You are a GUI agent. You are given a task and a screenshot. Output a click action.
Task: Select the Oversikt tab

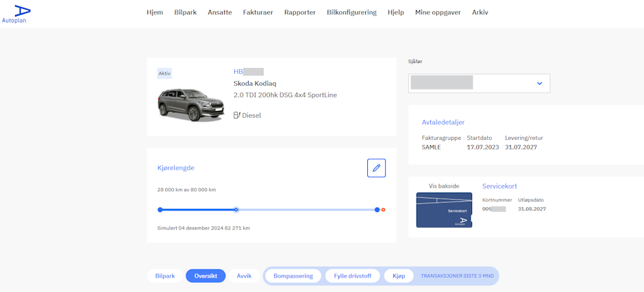tap(206, 276)
